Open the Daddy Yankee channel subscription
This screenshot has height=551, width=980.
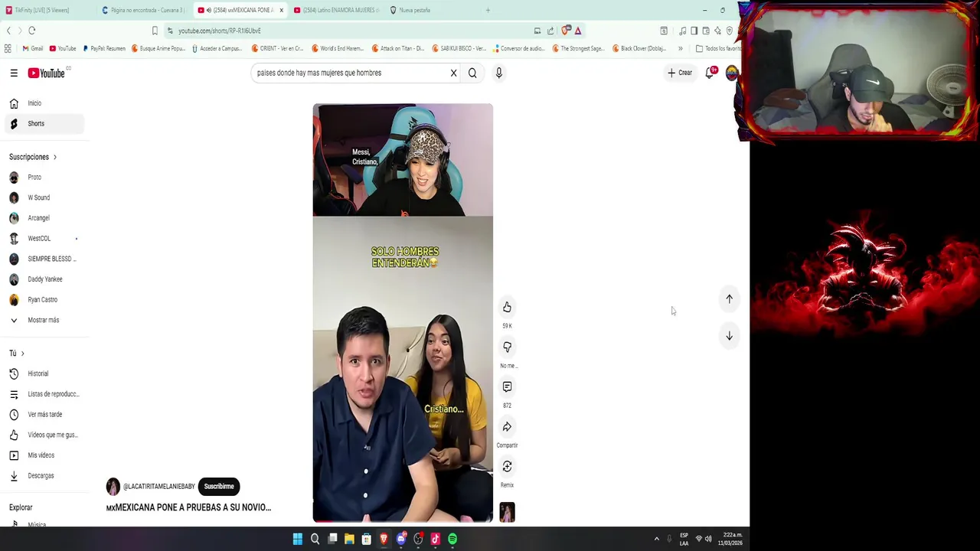[x=44, y=279]
